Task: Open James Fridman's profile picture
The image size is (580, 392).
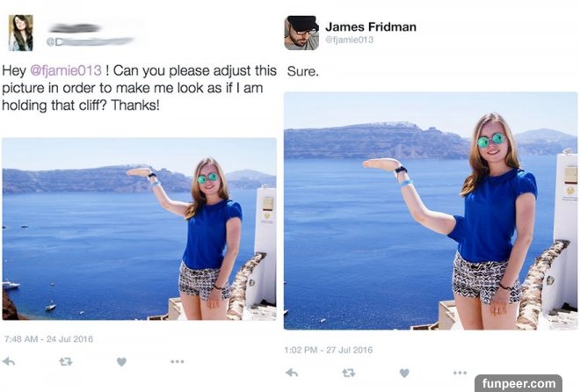Action: pos(301,33)
